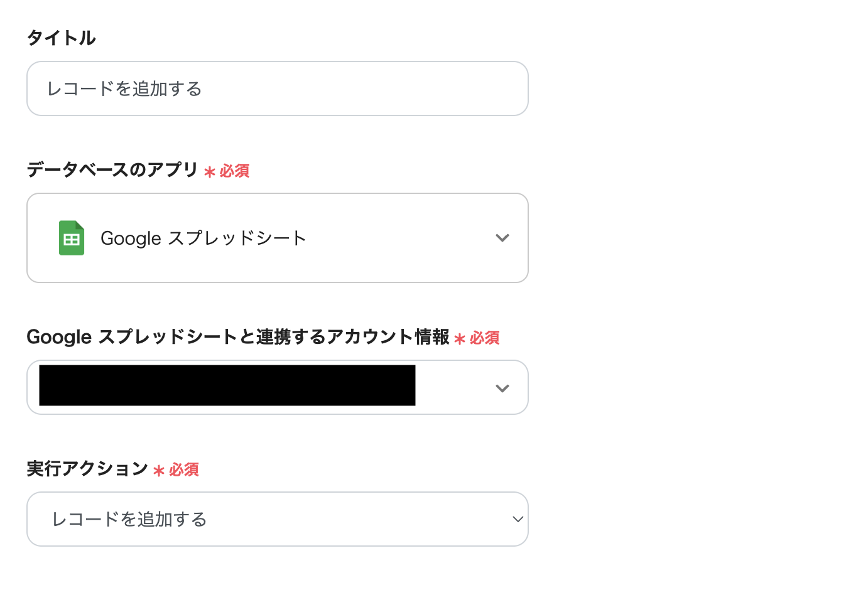Screen dimensions: 868x595
Task: Click 必須 marker beside アカウント情報
Action: pos(484,338)
